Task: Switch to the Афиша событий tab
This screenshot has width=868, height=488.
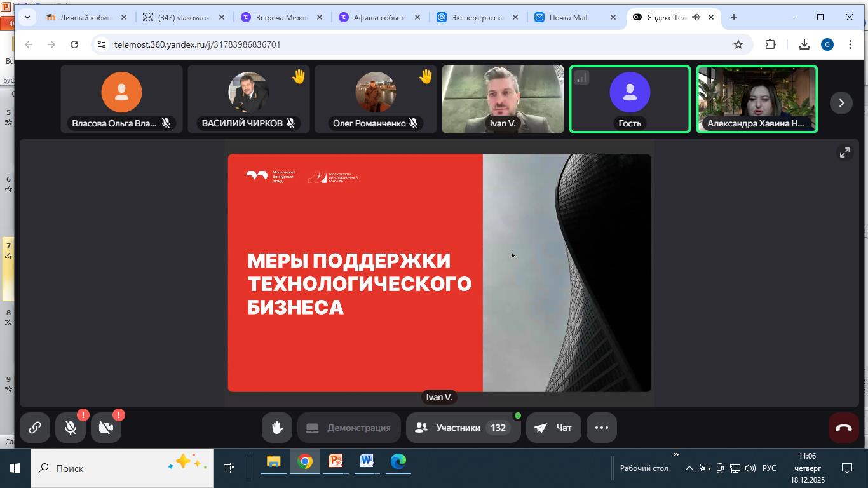Action: (379, 17)
